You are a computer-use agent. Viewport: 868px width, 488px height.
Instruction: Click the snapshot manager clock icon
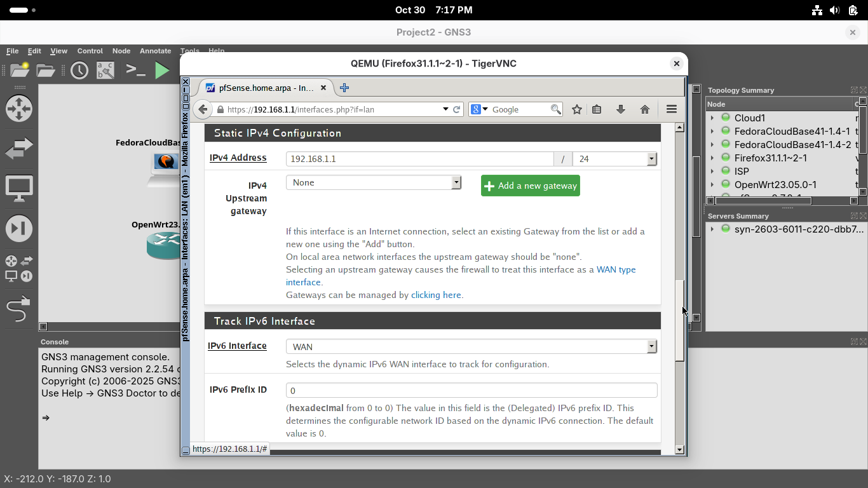point(79,70)
